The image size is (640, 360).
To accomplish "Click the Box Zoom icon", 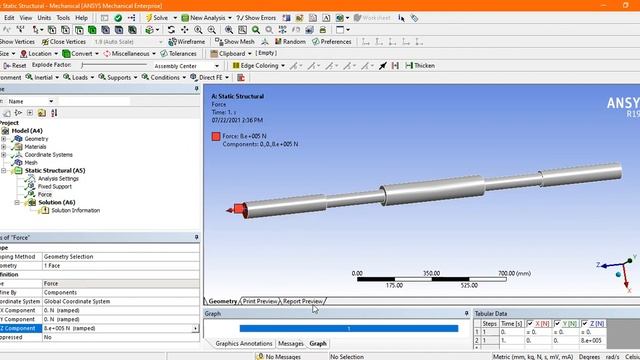I will click(x=242, y=30).
